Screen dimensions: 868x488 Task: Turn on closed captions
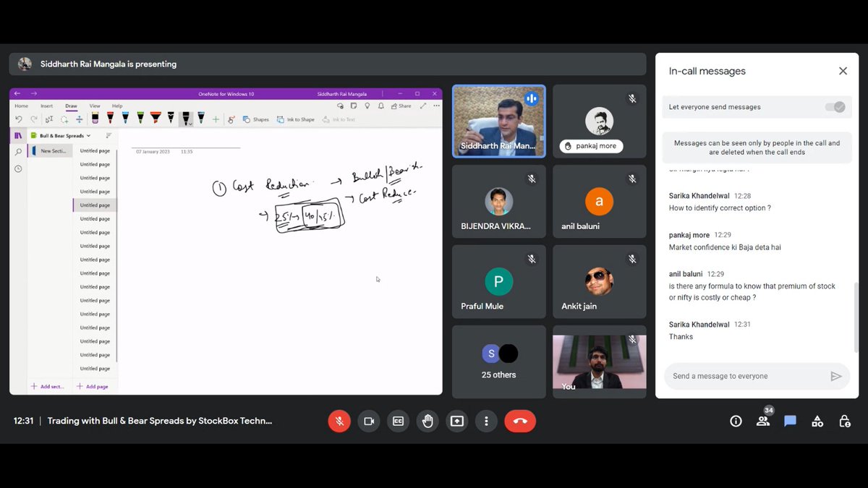(x=398, y=421)
